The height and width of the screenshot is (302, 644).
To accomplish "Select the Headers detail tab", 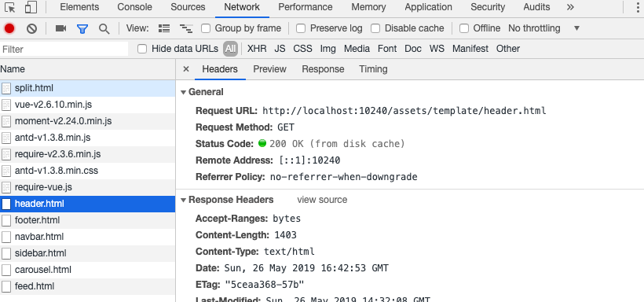I will [x=220, y=69].
